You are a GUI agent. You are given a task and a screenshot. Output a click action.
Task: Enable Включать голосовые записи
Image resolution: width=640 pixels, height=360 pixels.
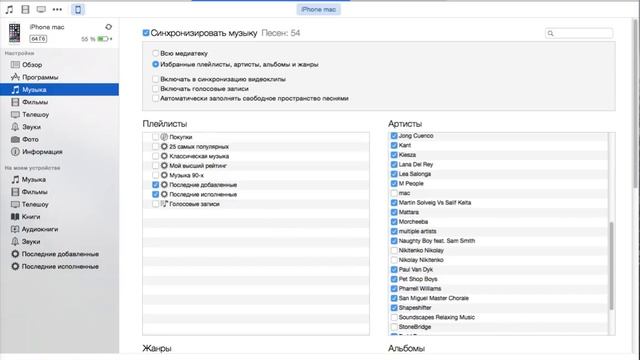[156, 89]
